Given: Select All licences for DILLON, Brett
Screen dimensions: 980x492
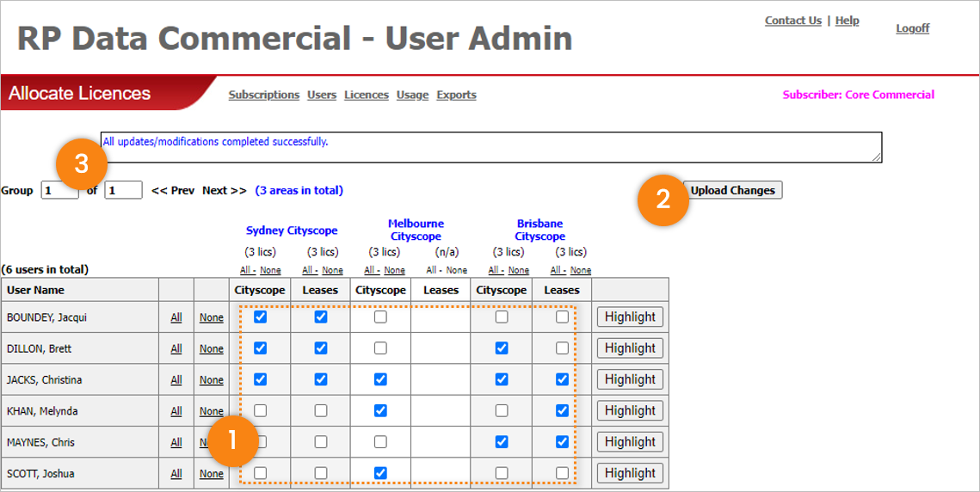Looking at the screenshot, I should pyautogui.click(x=176, y=349).
